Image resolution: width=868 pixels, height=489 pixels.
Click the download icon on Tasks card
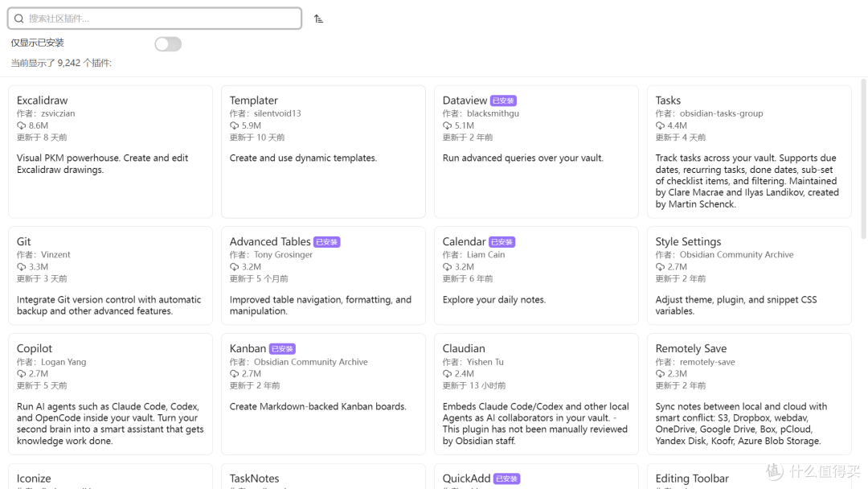660,125
